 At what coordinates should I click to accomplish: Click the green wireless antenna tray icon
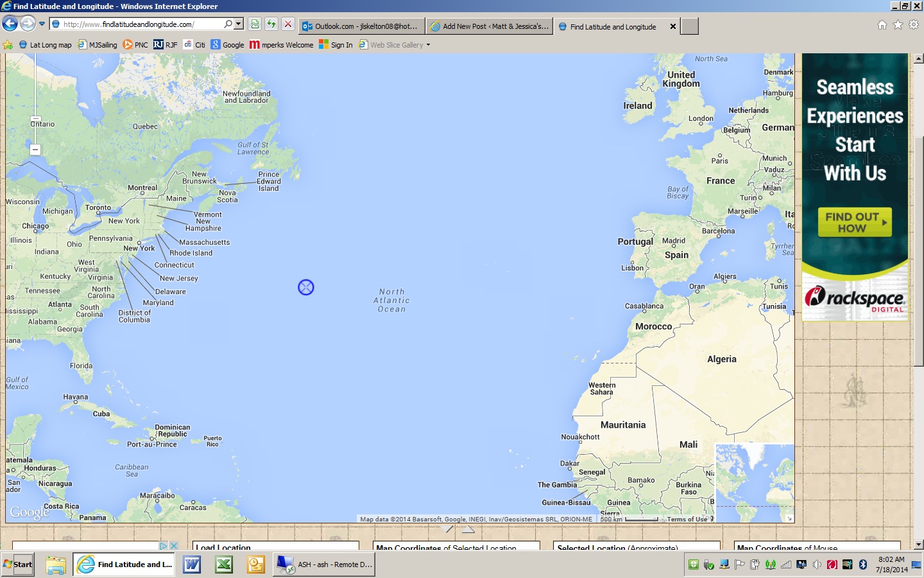(x=771, y=565)
